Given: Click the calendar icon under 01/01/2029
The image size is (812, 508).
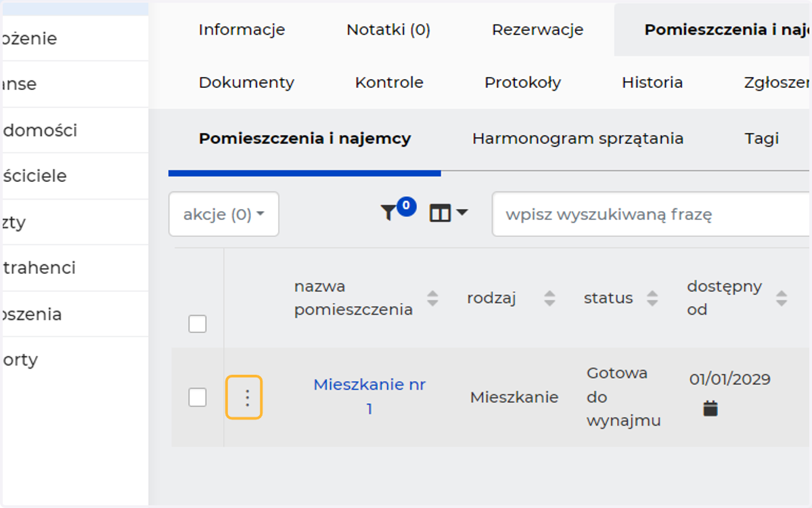Looking at the screenshot, I should click(710, 409).
